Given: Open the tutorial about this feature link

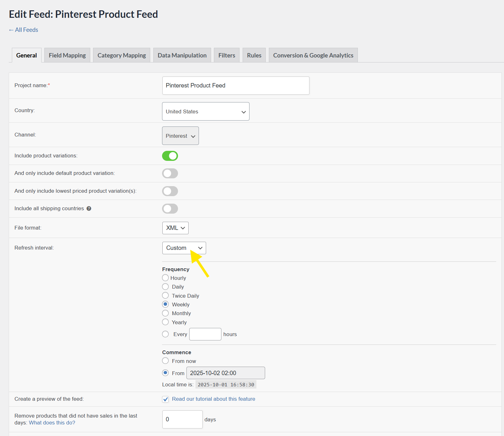Looking at the screenshot, I should (213, 399).
